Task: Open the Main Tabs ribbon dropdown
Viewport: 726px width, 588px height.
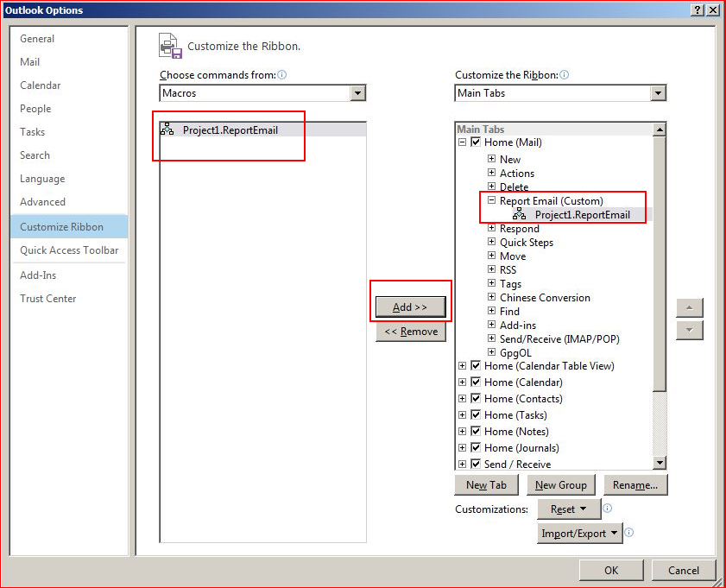Action: point(658,93)
